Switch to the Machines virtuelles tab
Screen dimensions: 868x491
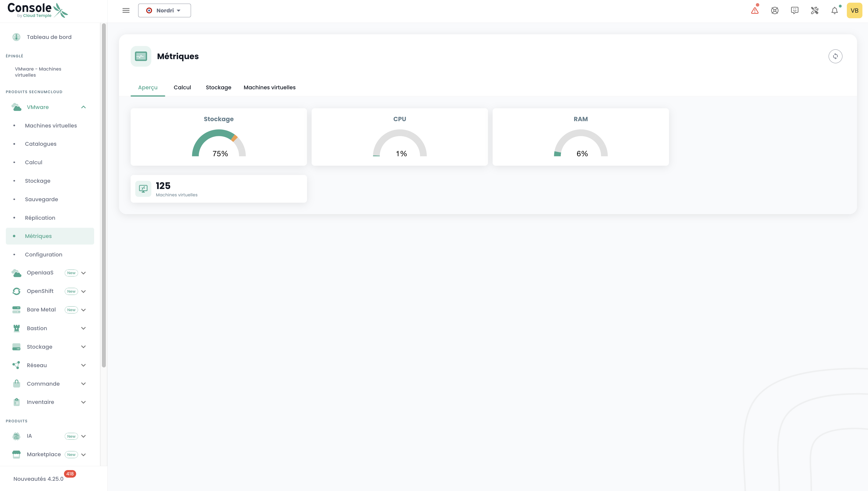(269, 88)
